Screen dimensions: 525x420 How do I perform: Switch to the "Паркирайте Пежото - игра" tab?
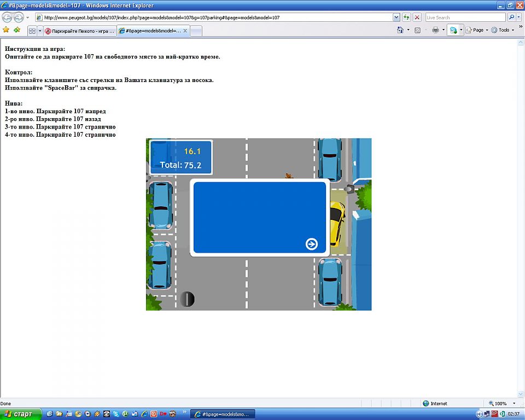tap(80, 31)
